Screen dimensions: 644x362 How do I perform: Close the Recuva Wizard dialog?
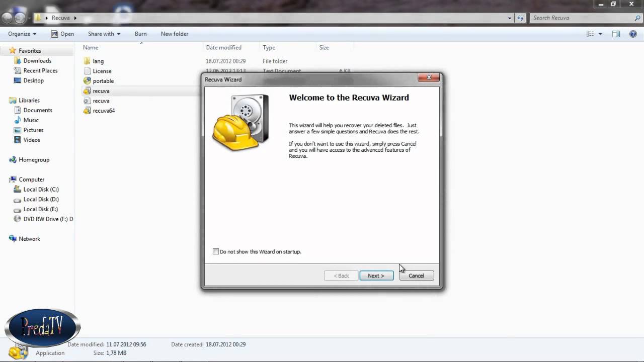click(429, 77)
